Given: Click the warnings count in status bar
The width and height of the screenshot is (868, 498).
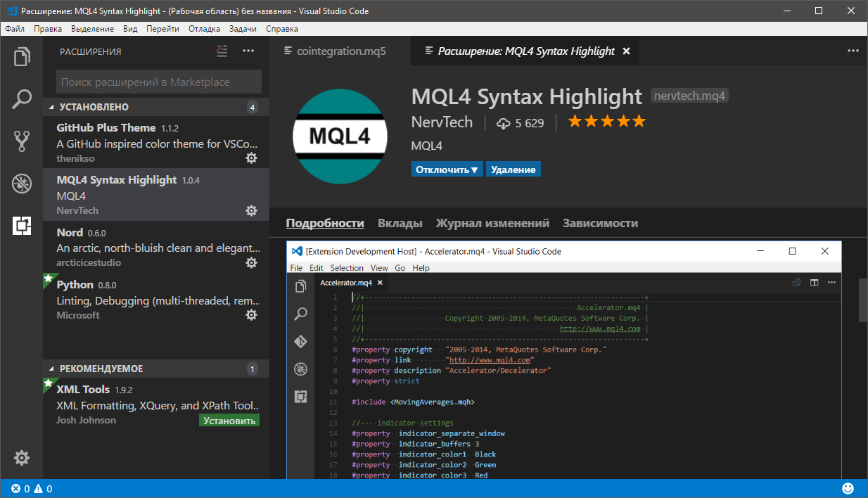Looking at the screenshot, I should [x=43, y=489].
